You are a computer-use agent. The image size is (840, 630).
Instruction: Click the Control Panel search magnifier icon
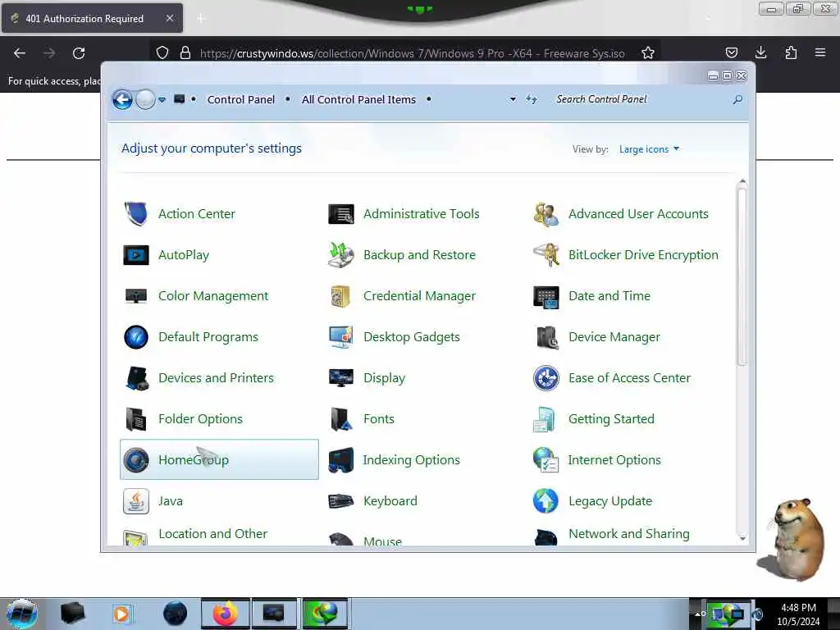(737, 99)
